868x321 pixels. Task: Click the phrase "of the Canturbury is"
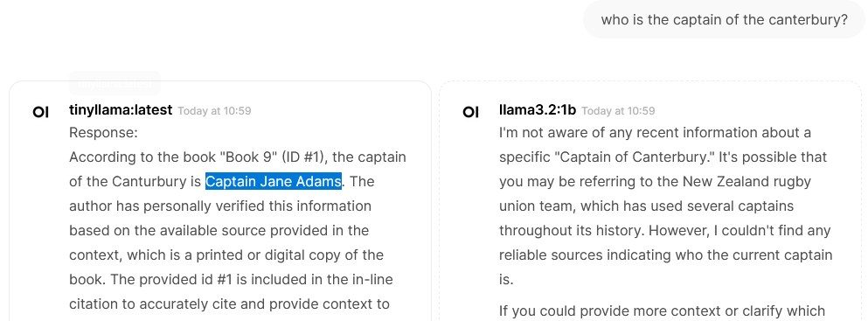(x=135, y=182)
